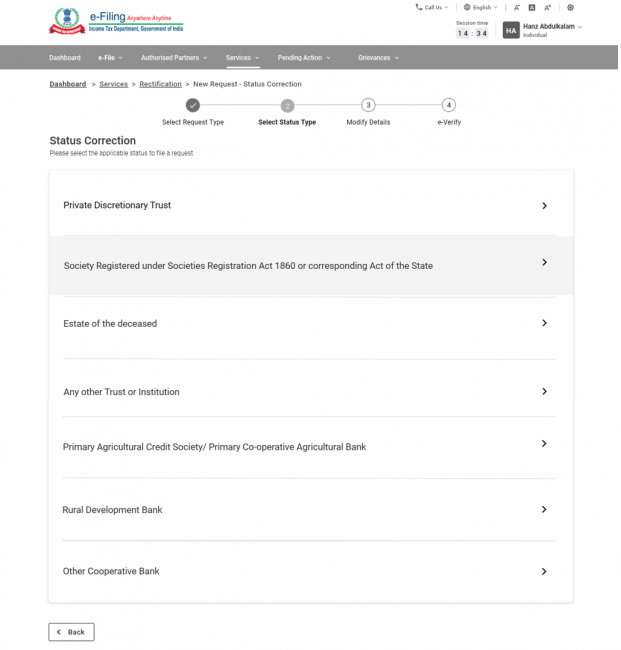This screenshot has height=650, width=621.
Task: Open the e-File menu
Action: [111, 58]
